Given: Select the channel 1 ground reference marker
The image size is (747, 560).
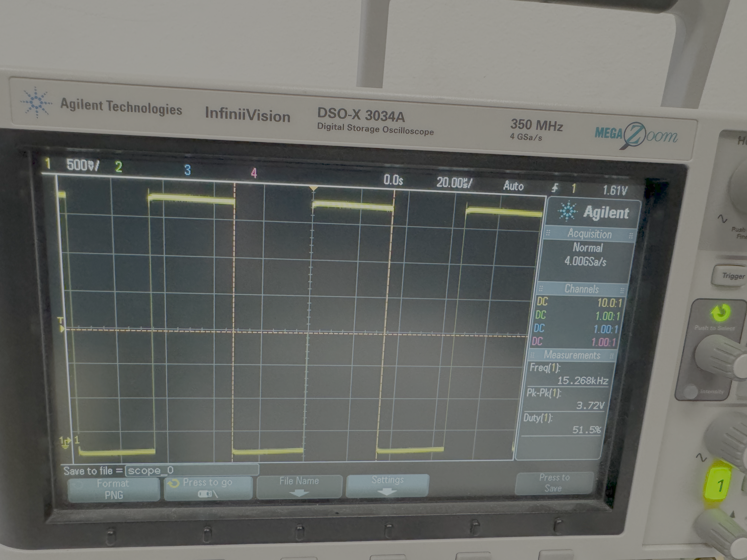Looking at the screenshot, I should coord(65,443).
